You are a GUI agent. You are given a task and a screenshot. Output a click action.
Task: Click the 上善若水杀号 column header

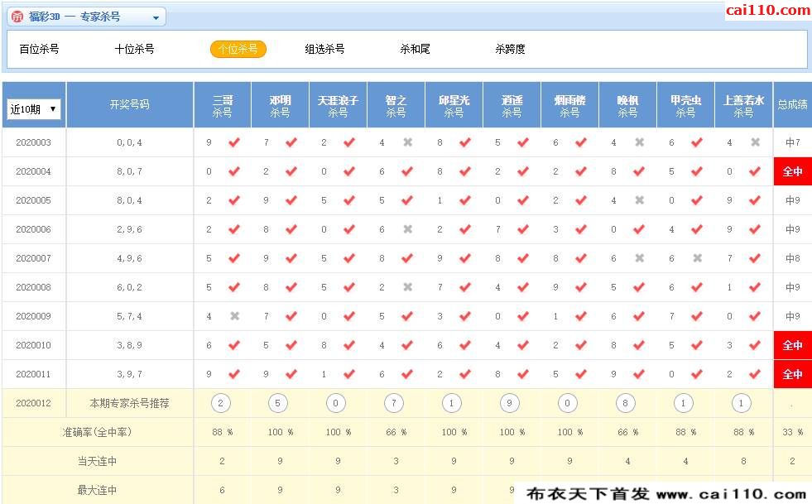(744, 105)
